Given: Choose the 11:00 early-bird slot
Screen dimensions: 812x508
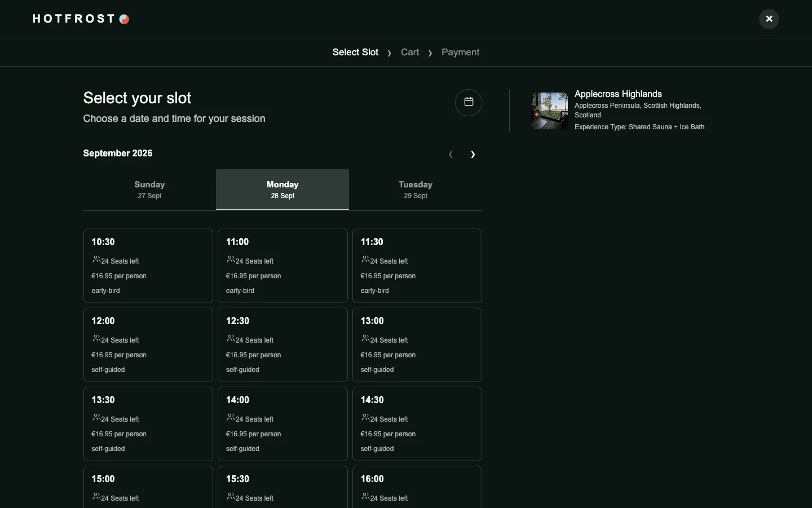Looking at the screenshot, I should [x=283, y=266].
